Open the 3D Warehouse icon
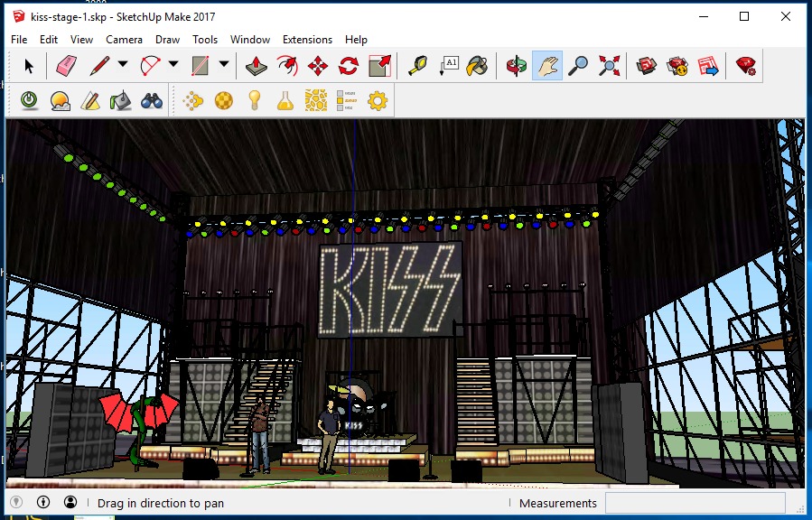Viewport: 812px width, 520px height. click(x=647, y=66)
